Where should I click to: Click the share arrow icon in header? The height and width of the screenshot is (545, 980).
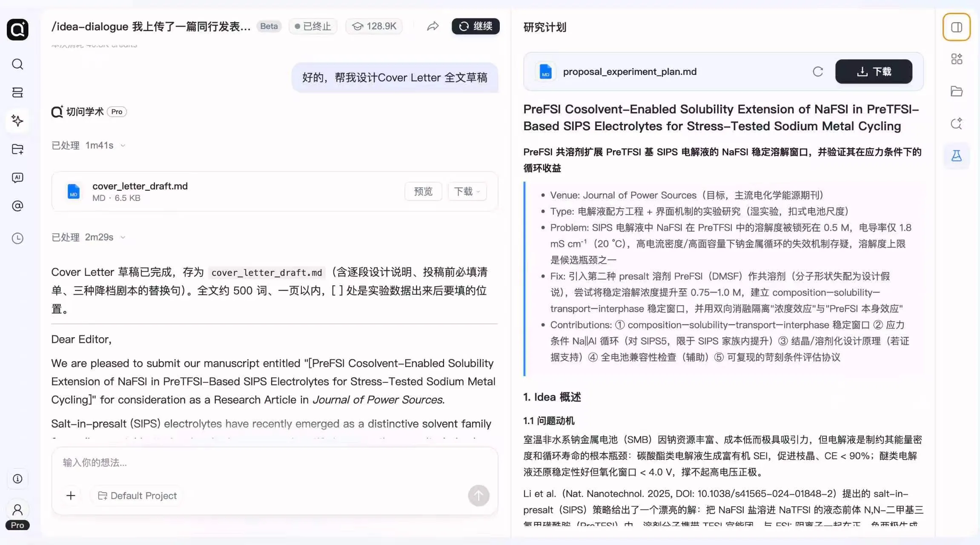click(433, 26)
